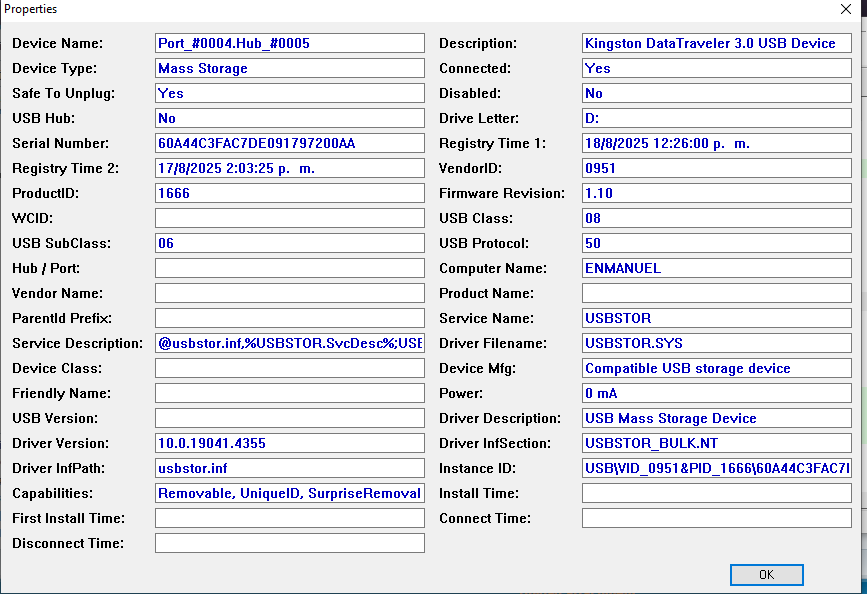Click the empty WCID field
The image size is (867, 594).
(x=290, y=218)
